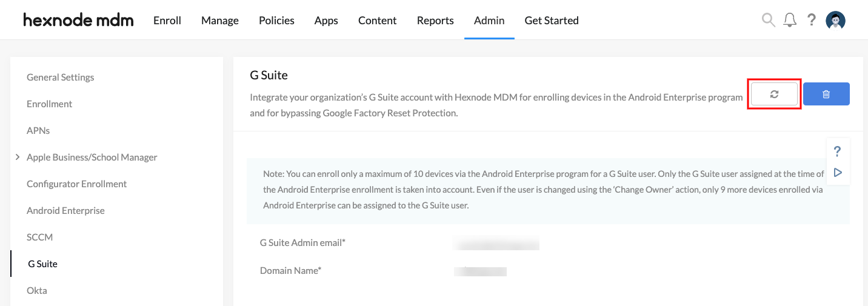The image size is (868, 306).
Task: Select Configurator Enrollment in sidebar
Action: click(x=77, y=184)
